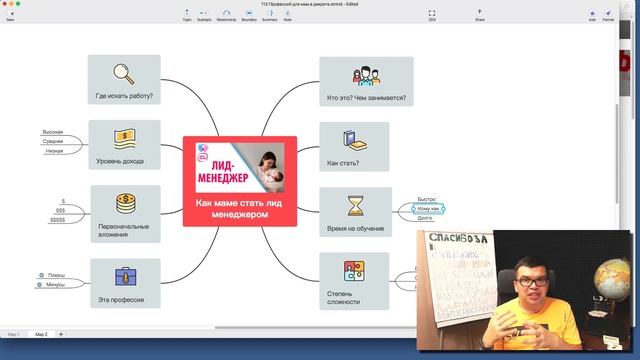This screenshot has height=360, width=640.
Task: Click the horizontal scrollbar at the canvas bottom
Action: click(315, 327)
